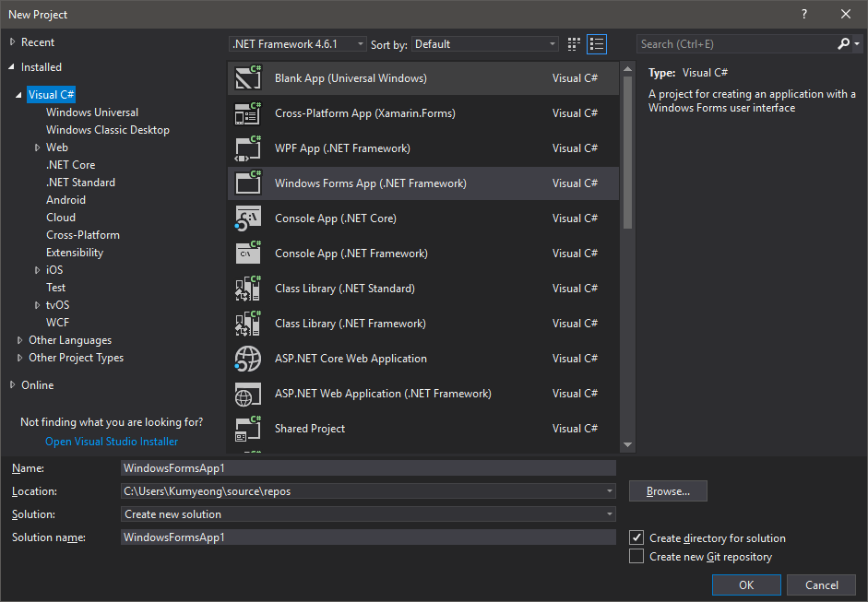Expand the iOS category arrow
The width and height of the screenshot is (868, 602).
37,270
